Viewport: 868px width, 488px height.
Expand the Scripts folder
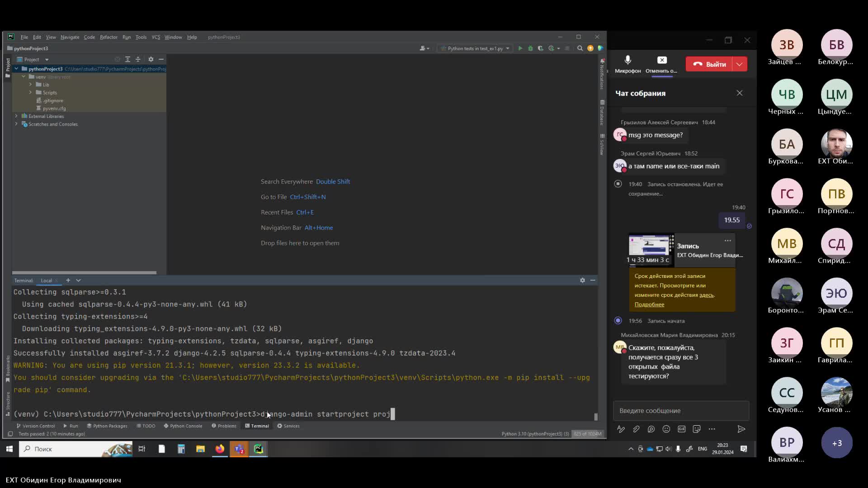tap(31, 92)
